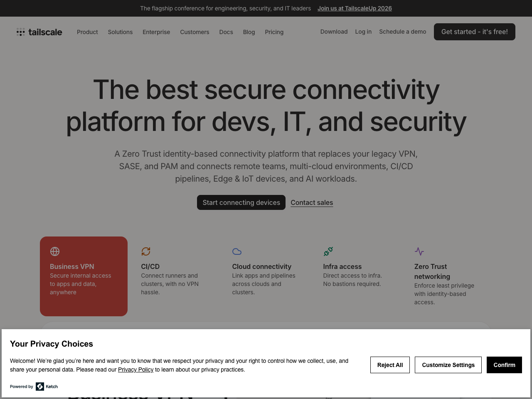This screenshot has height=399, width=532.
Task: Follow the Join us at TailscaleUp 2026 link
Action: pos(355,8)
